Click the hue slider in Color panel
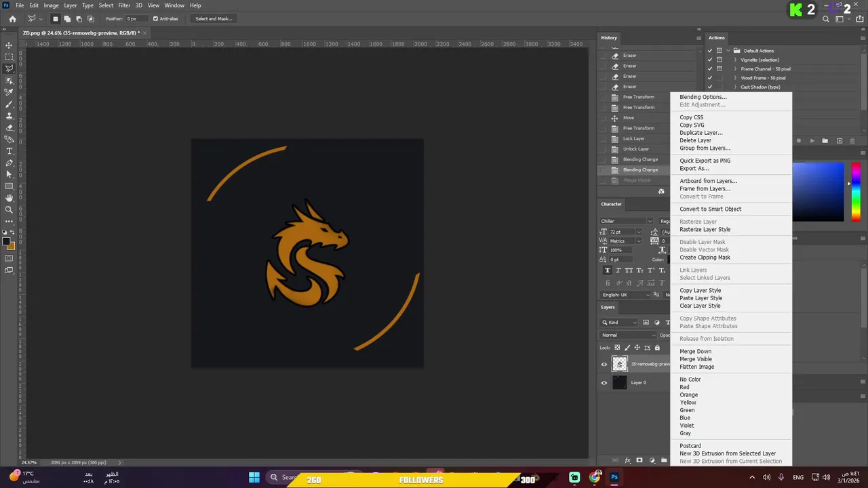This screenshot has width=868, height=488. tap(856, 192)
